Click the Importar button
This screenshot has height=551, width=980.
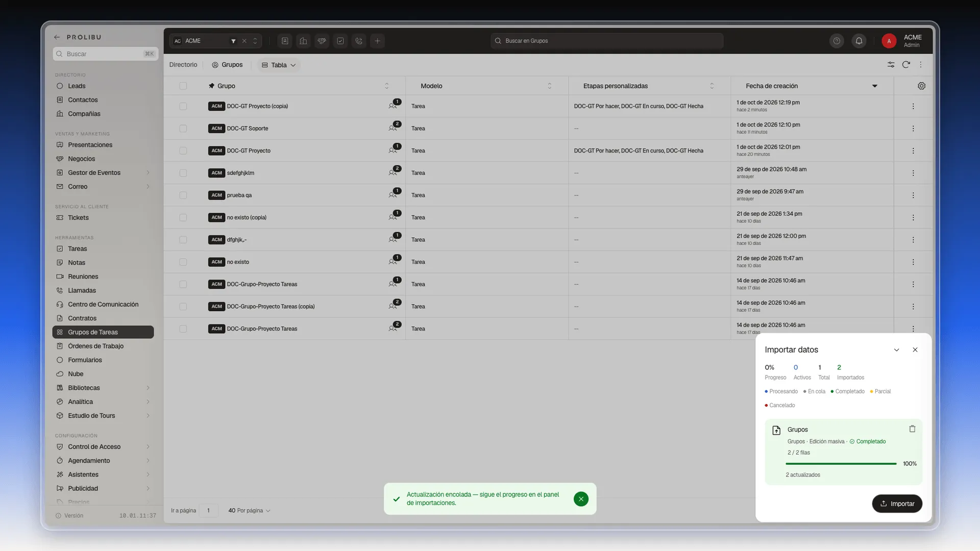point(897,504)
